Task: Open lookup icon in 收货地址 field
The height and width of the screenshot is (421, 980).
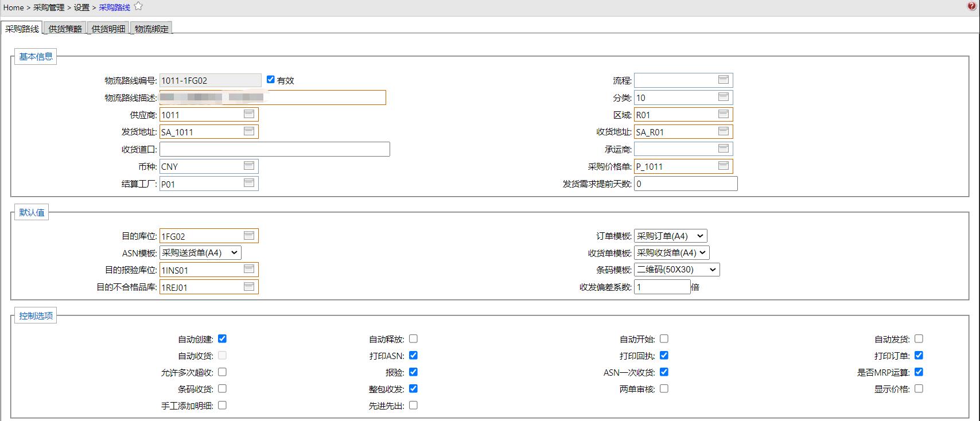Action: click(724, 131)
